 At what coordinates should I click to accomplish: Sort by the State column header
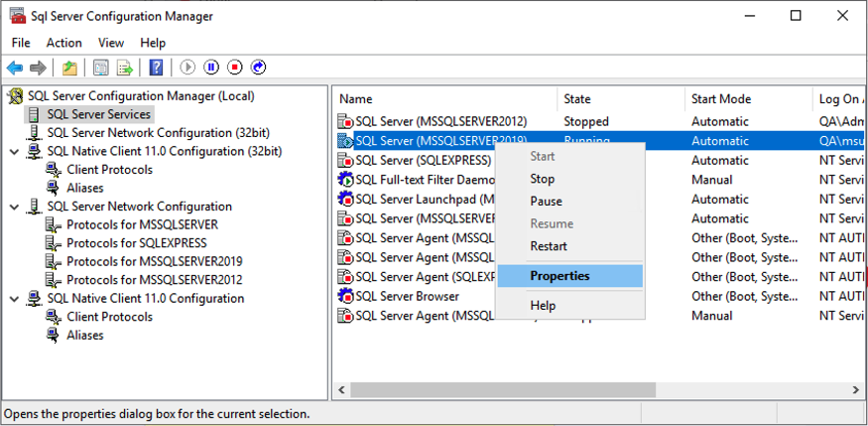click(x=621, y=99)
